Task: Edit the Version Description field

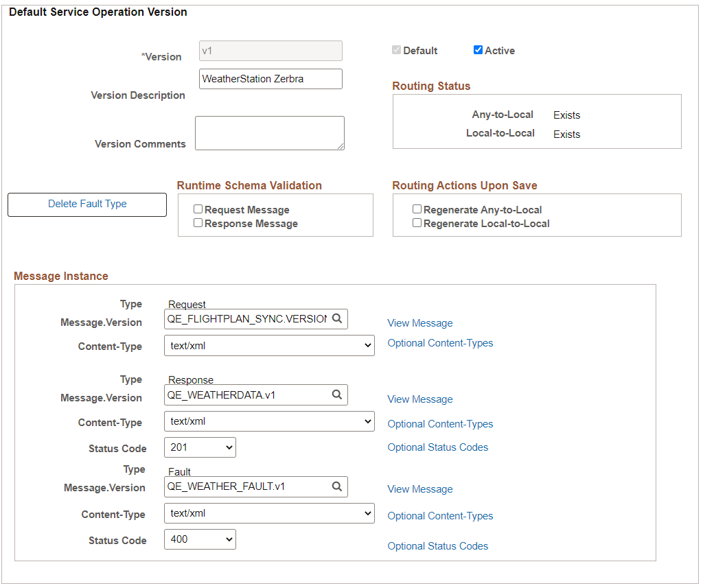Action: (270, 78)
